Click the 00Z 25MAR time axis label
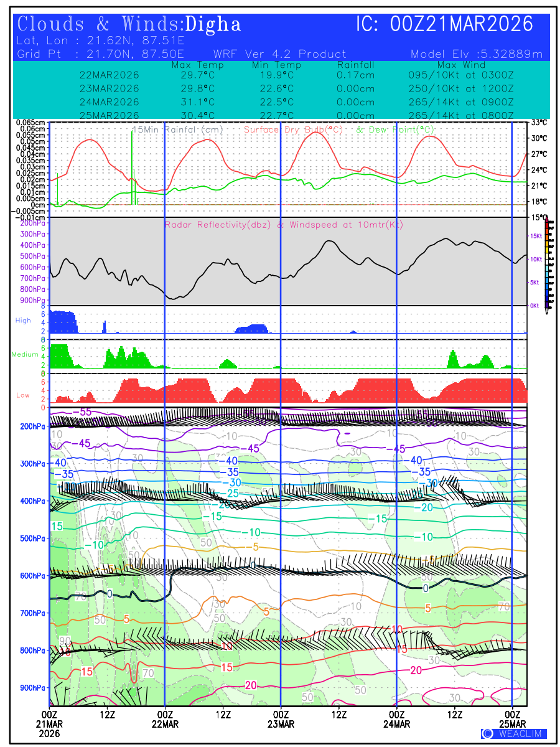 [x=513, y=719]
